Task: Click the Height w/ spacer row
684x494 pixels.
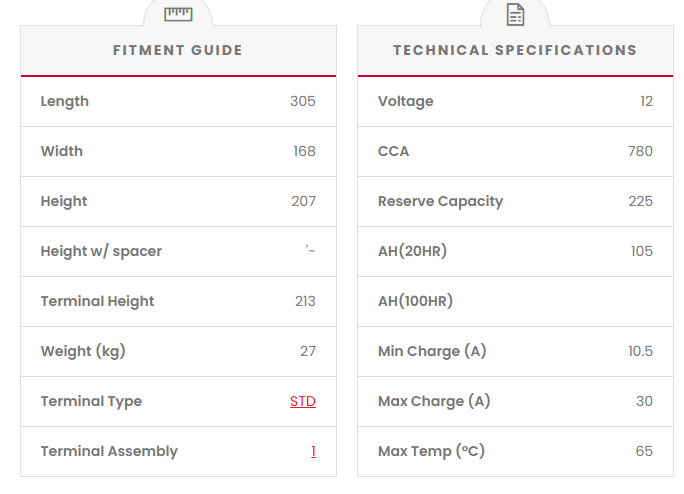Action: (x=101, y=251)
